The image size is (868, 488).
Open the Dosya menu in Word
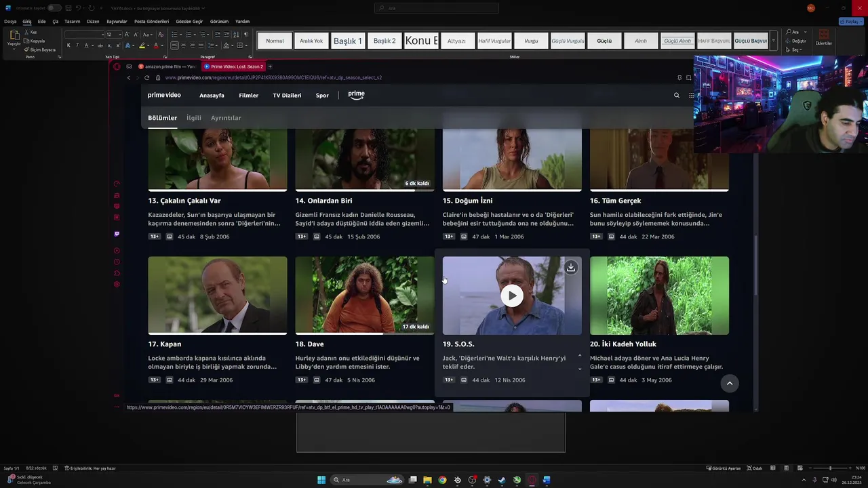pos(10,22)
